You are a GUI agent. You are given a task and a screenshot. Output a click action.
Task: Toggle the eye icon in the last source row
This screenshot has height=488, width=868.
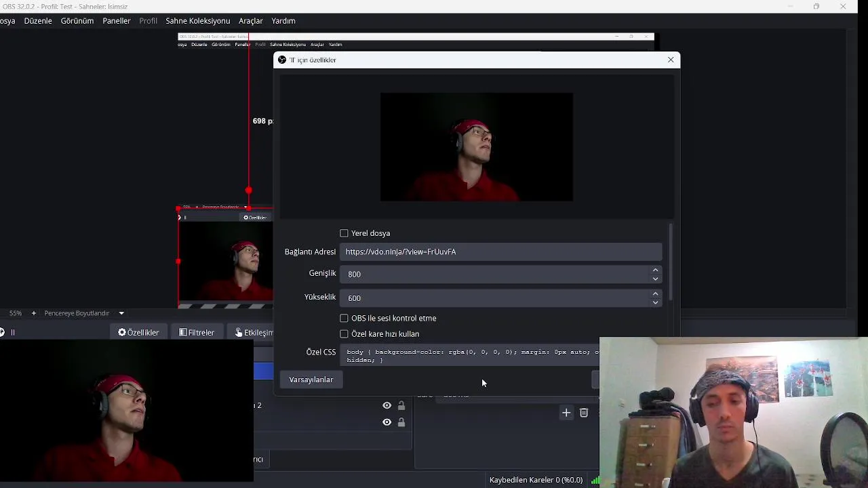(387, 422)
